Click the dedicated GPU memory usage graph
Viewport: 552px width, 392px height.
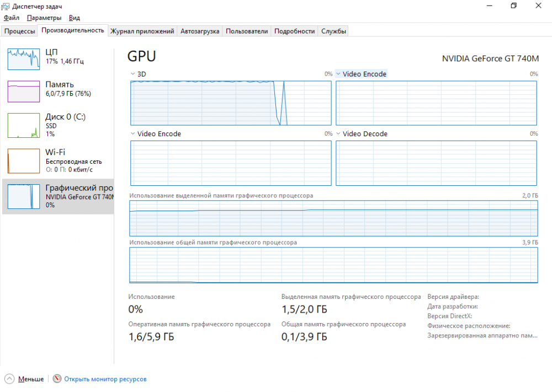tap(333, 218)
